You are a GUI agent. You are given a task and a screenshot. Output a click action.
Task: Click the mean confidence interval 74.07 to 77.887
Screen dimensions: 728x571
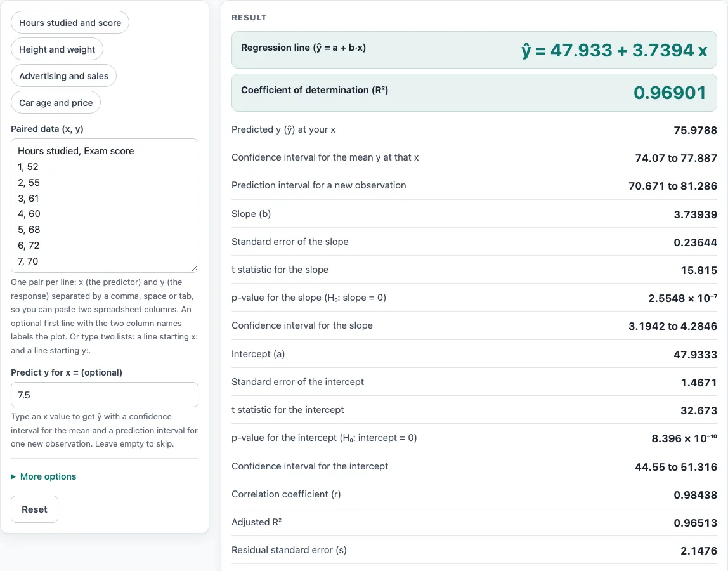[676, 158]
